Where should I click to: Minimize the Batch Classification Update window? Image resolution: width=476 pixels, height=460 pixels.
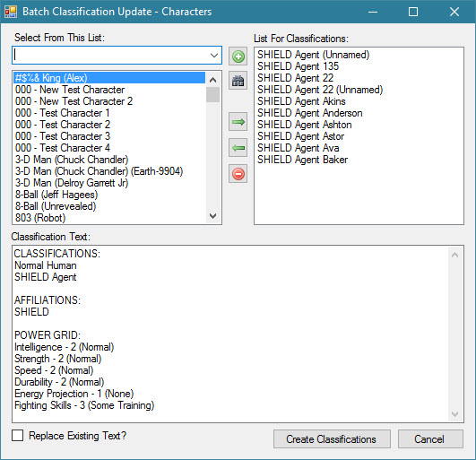(373, 12)
